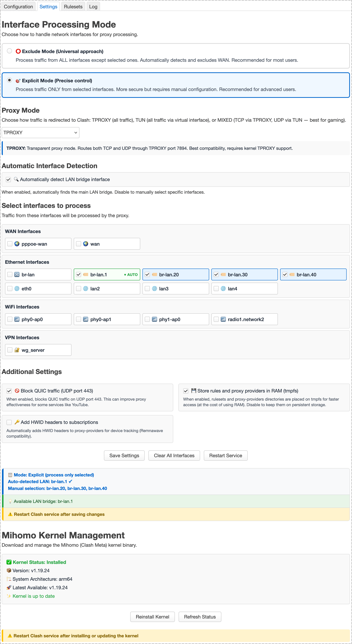Click Reinstall Kernel button
The width and height of the screenshot is (352, 644).
tap(152, 617)
